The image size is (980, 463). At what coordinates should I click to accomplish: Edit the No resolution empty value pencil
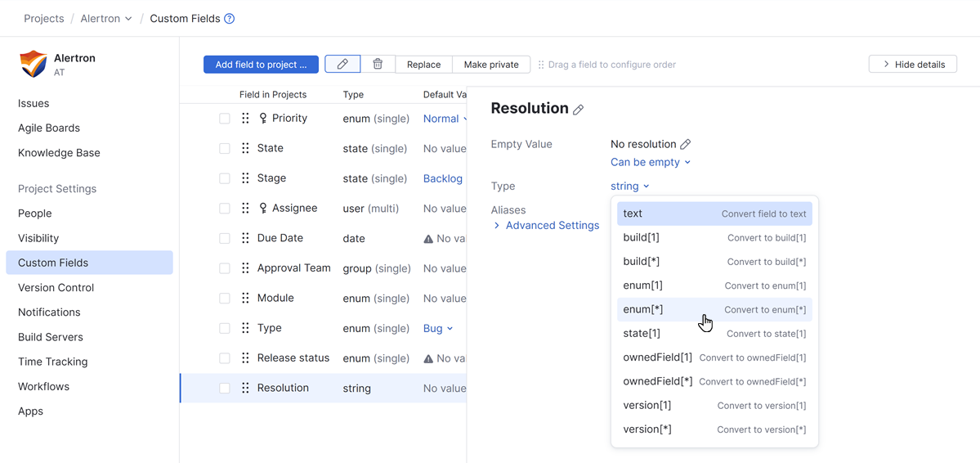pyautogui.click(x=686, y=145)
